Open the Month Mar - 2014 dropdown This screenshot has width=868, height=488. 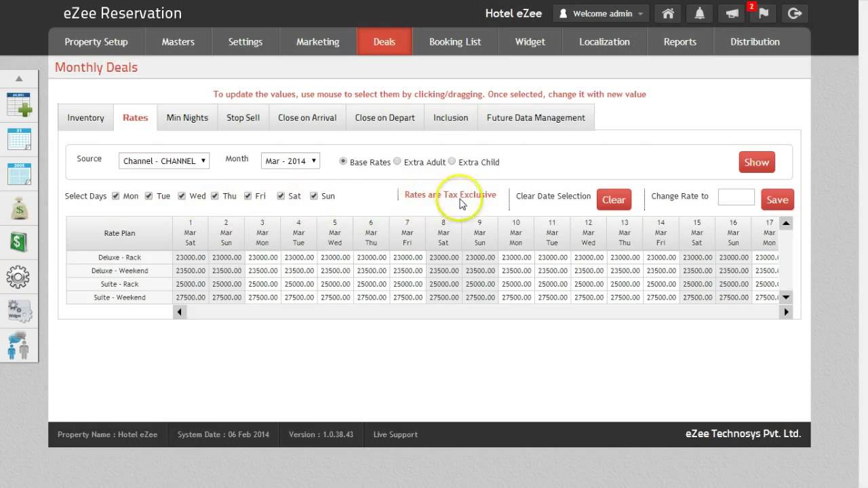290,161
